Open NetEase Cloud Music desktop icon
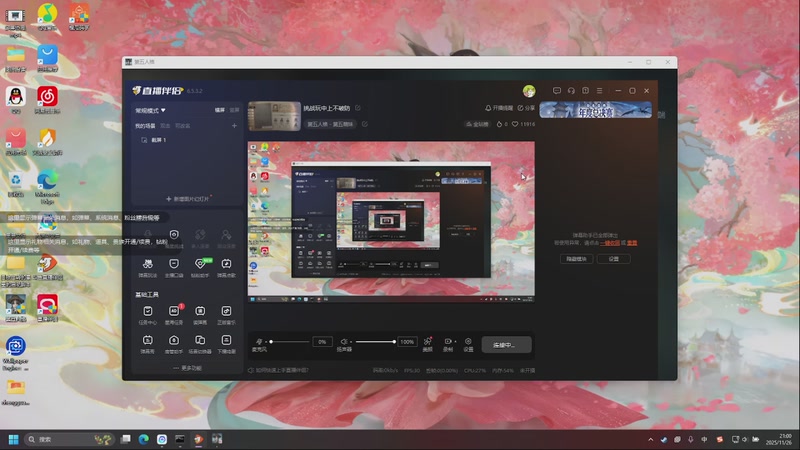Image resolution: width=800 pixels, height=450 pixels. click(47, 100)
